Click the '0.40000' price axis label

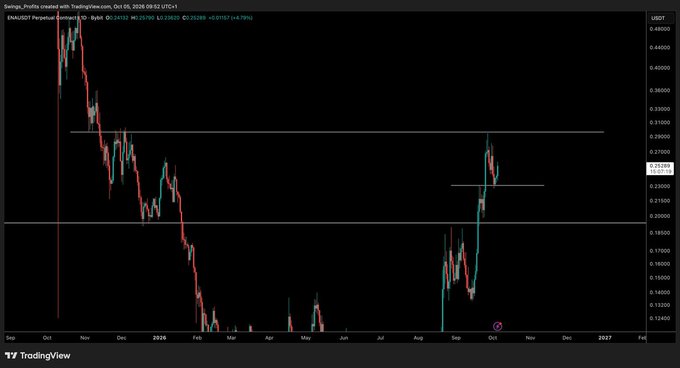(x=660, y=68)
